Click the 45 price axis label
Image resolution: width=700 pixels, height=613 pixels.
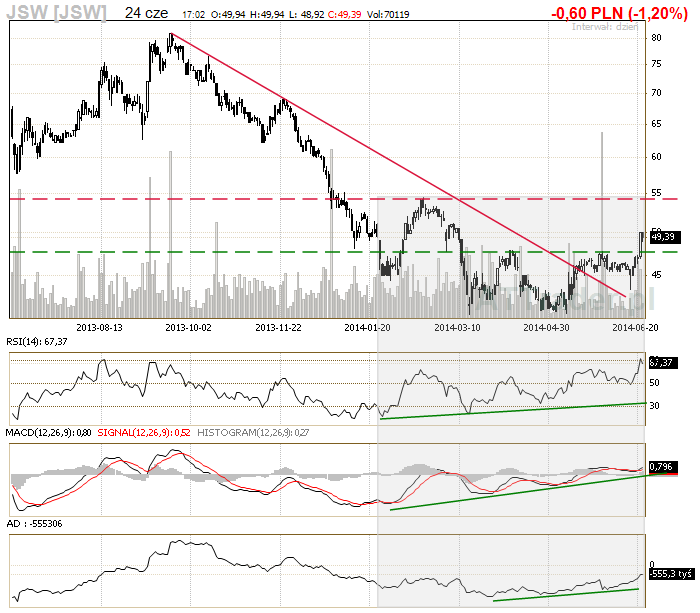pyautogui.click(x=656, y=275)
